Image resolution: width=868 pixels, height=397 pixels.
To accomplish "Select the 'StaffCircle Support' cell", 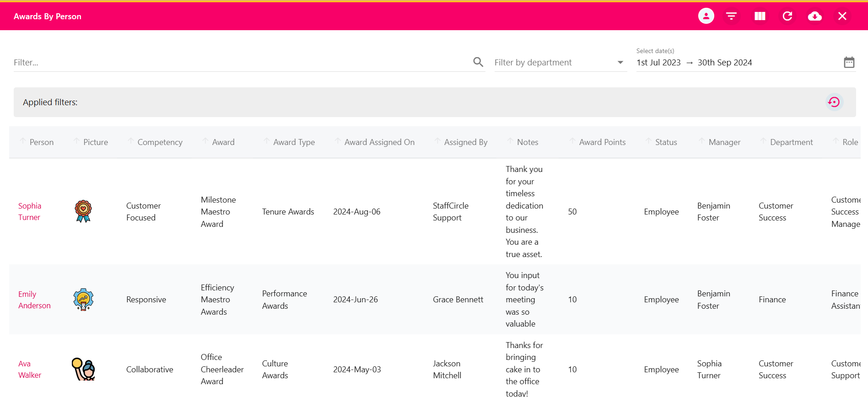I will (x=451, y=212).
